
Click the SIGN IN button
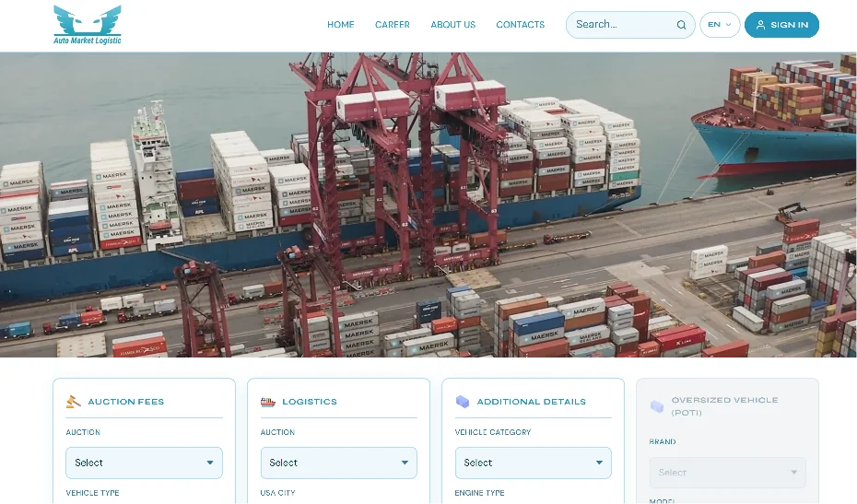[x=781, y=25]
